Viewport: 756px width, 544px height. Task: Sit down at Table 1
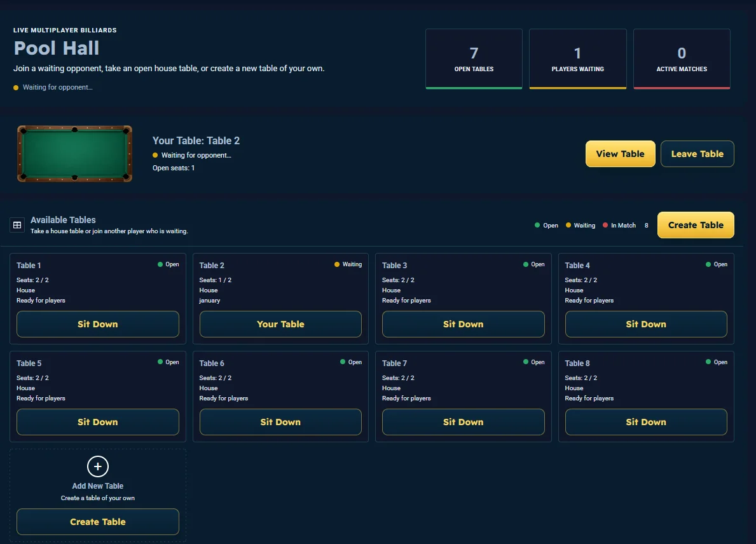click(x=98, y=324)
